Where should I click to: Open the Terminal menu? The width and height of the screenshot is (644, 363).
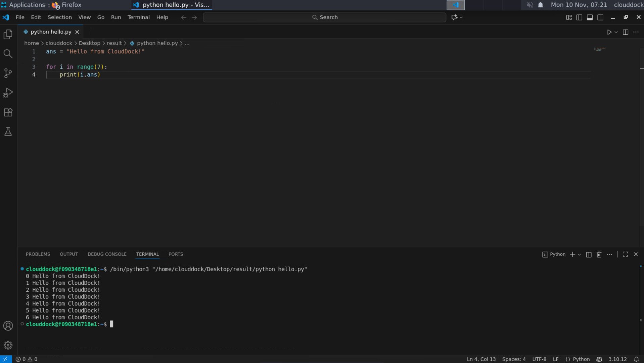pos(138,17)
